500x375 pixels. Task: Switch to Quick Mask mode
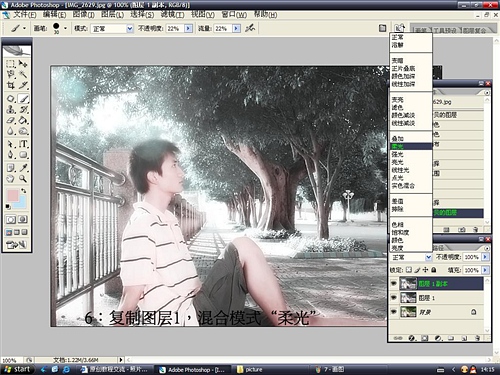pyautogui.click(x=23, y=219)
